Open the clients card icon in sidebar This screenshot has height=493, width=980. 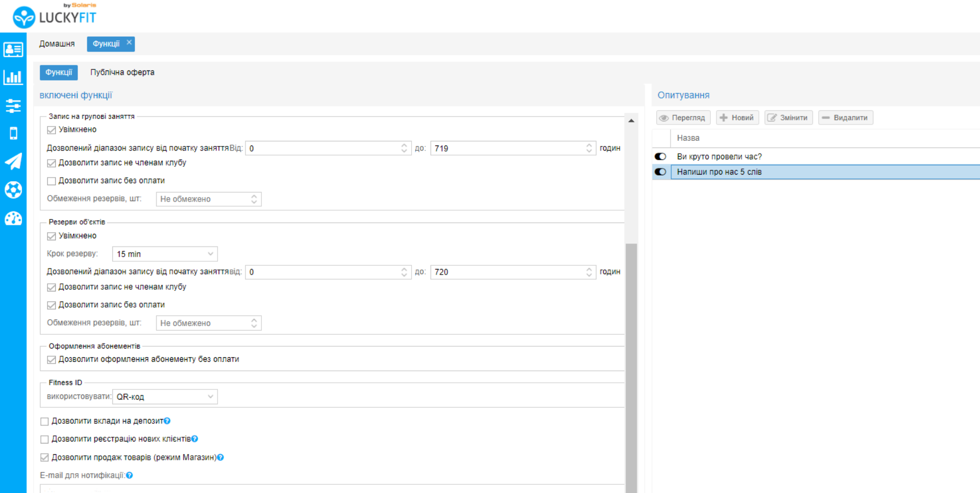pyautogui.click(x=13, y=50)
